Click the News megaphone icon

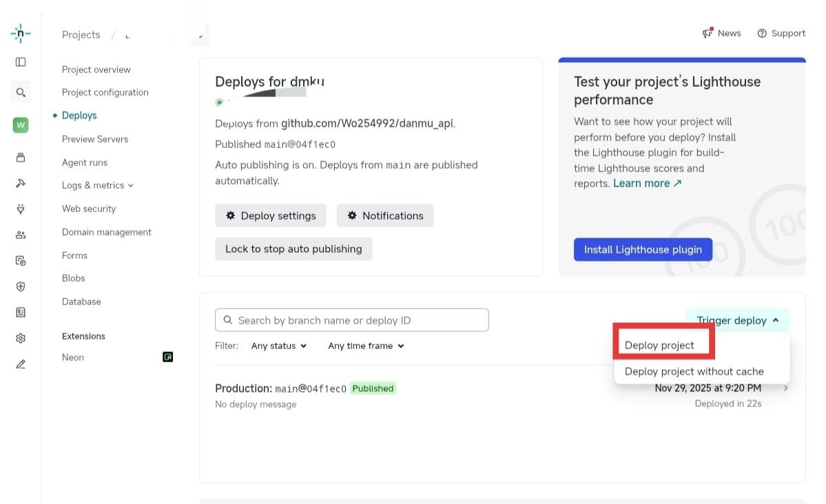pos(708,33)
